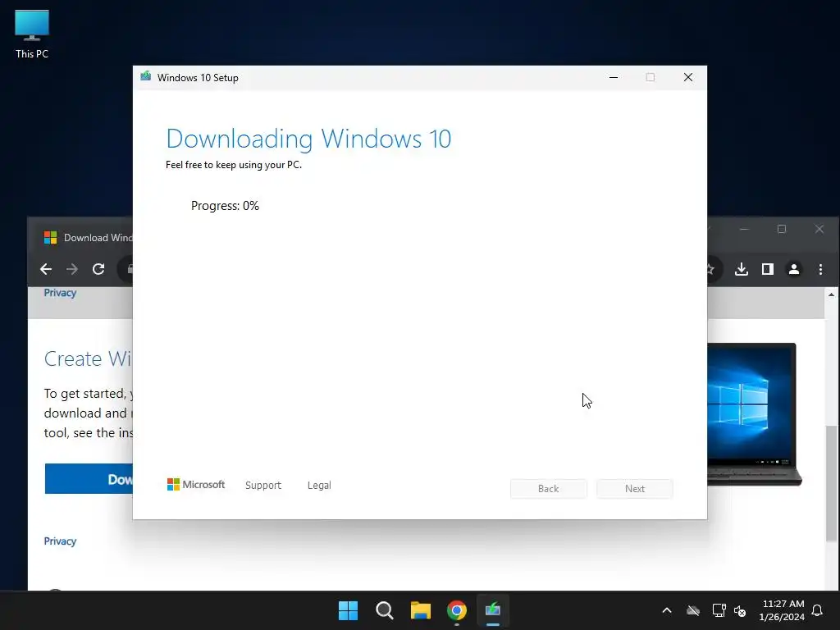Open the clock and date panel
The image size is (840, 630).
pyautogui.click(x=782, y=610)
